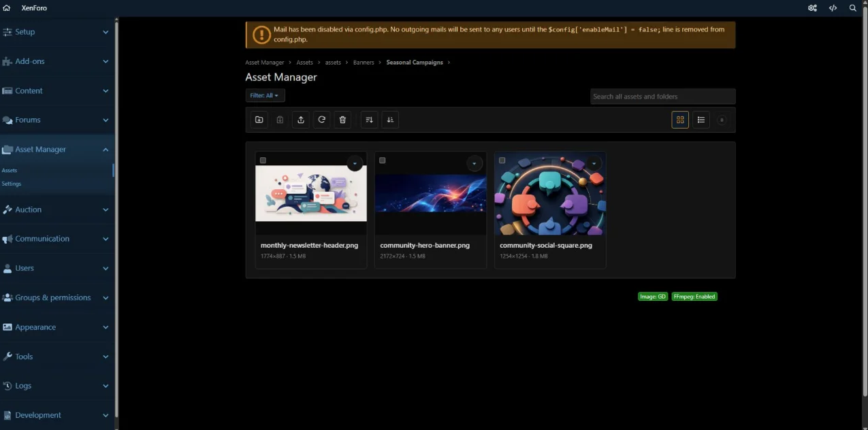Click the Auction gavel icon in sidebar
The image size is (868, 430).
7,210
